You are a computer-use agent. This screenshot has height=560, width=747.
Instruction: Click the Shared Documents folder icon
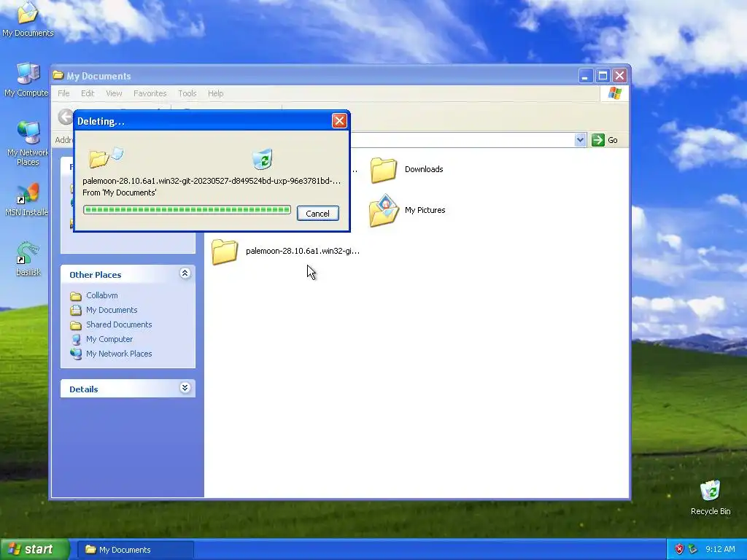tap(76, 325)
